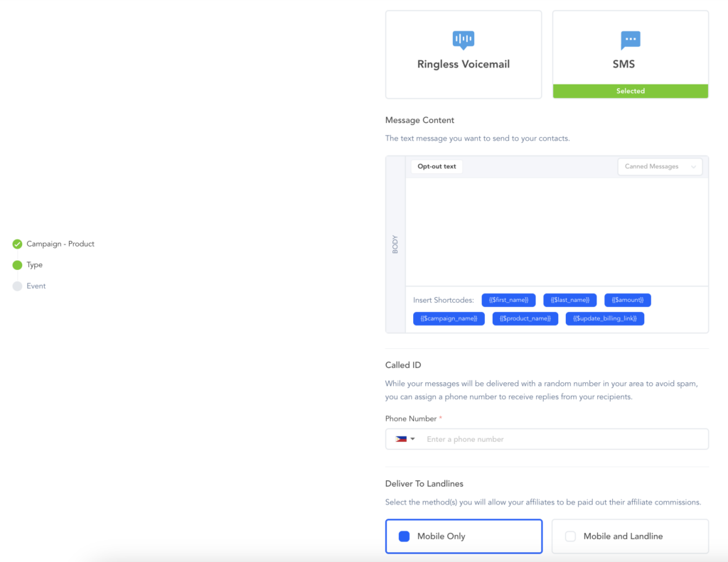Insert the amount shortcode
The image size is (728, 562).
click(x=627, y=300)
